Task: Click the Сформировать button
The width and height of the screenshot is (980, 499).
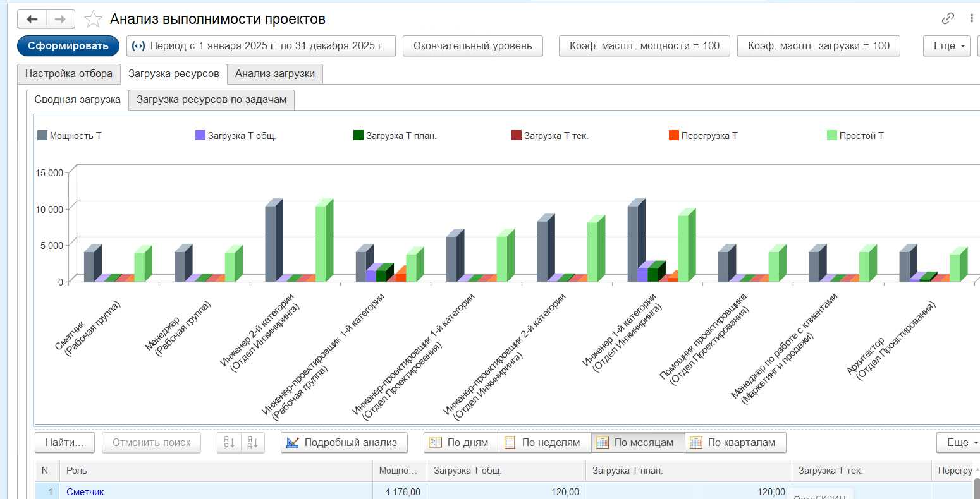Action: click(x=68, y=45)
